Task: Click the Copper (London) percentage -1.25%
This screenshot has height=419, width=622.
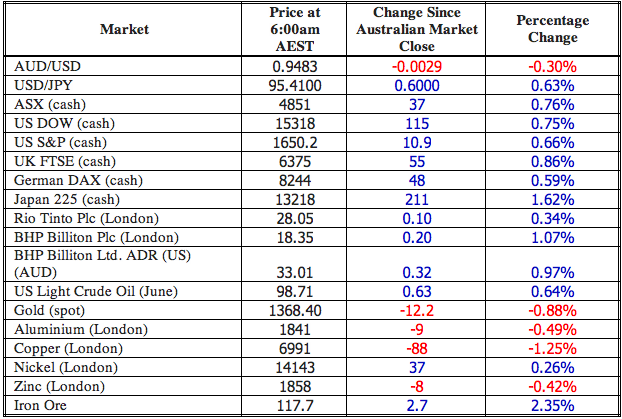Action: 552,350
